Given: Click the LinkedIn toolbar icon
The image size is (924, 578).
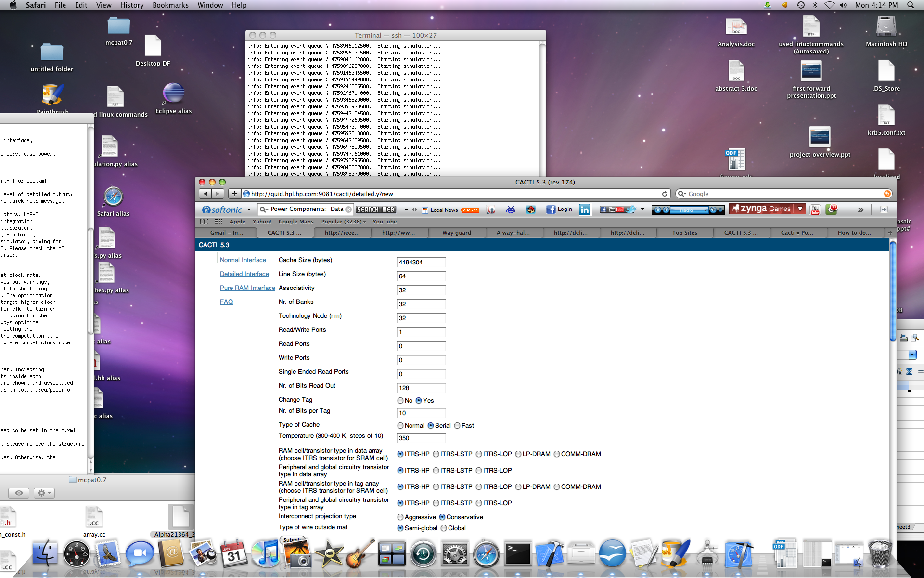Looking at the screenshot, I should click(585, 210).
